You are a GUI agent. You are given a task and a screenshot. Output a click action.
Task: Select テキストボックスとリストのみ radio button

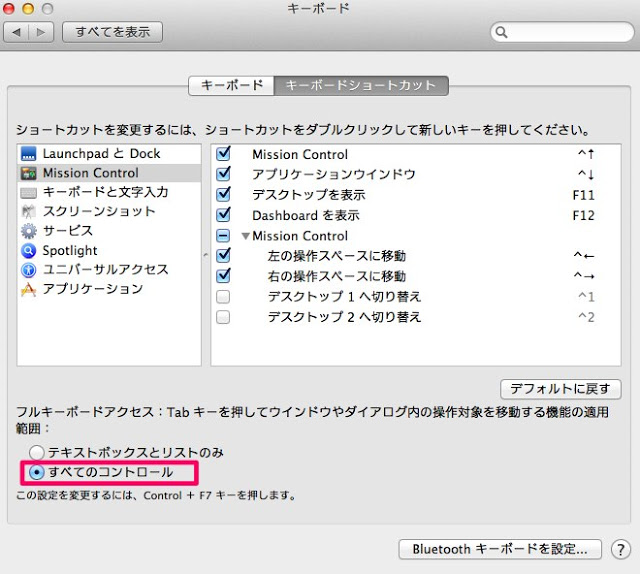coord(37,452)
